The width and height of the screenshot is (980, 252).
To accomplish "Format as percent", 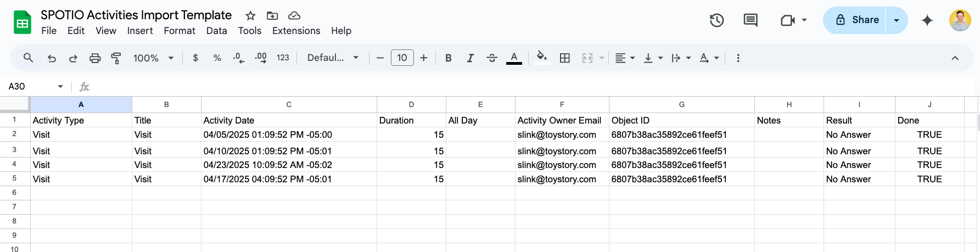I will 217,58.
